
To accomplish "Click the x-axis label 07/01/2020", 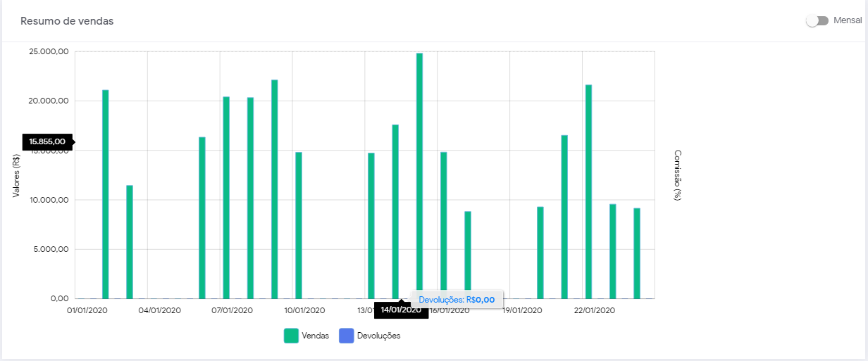I will (x=232, y=310).
